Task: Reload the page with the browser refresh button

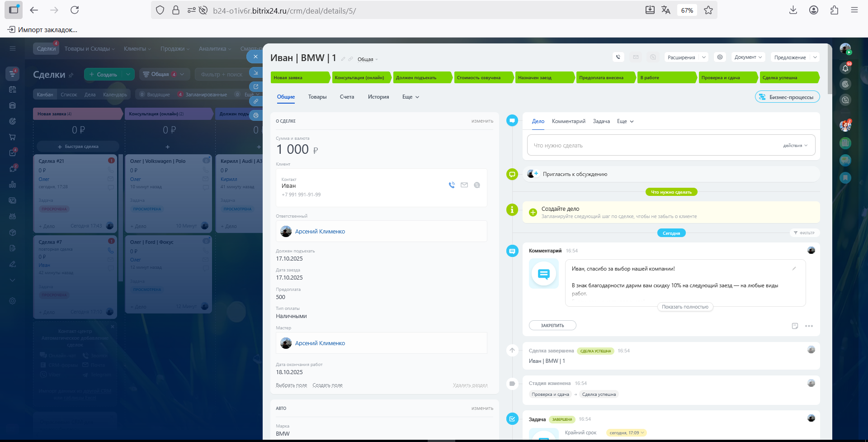Action: (75, 10)
